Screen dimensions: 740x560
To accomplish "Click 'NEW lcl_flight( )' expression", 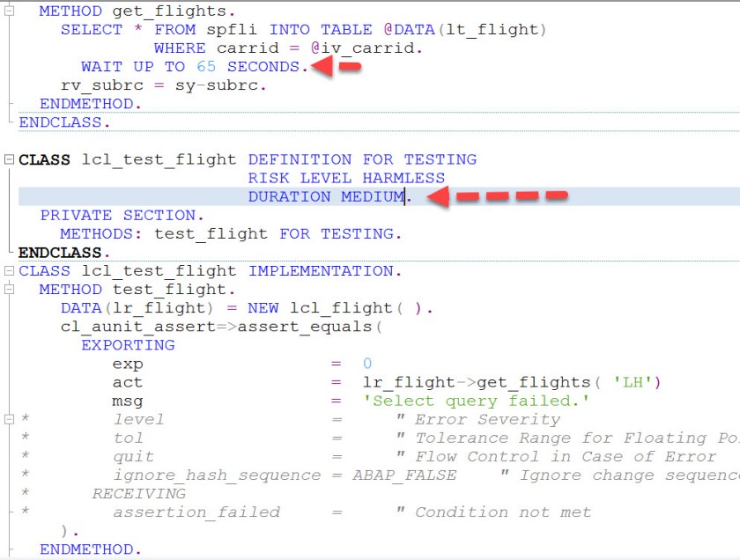I will click(x=335, y=307).
